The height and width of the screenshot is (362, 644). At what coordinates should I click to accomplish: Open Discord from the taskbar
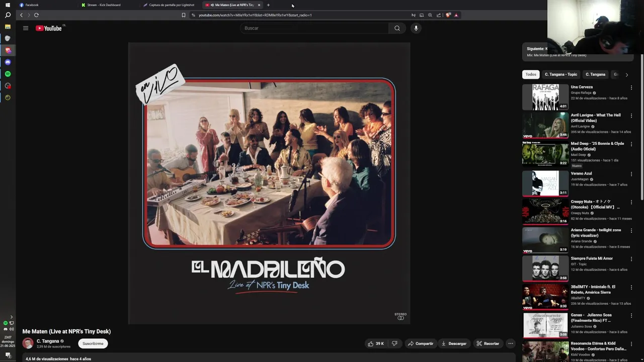[8, 62]
